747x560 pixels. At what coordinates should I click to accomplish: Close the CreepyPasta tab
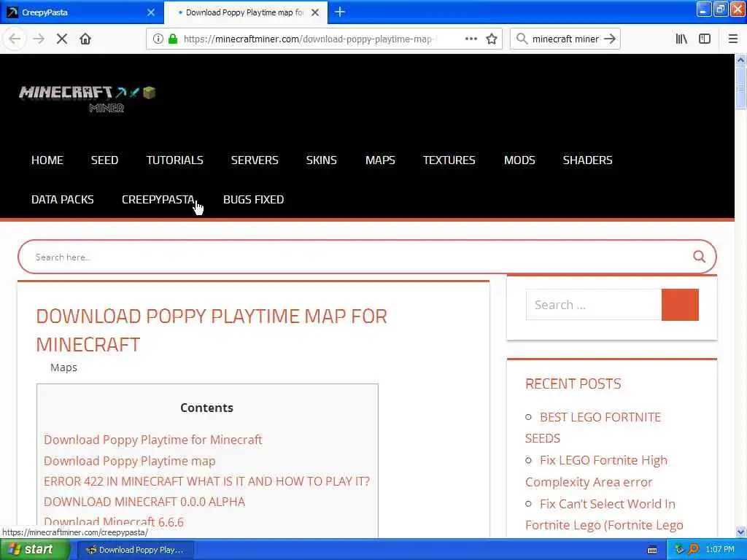(x=151, y=12)
